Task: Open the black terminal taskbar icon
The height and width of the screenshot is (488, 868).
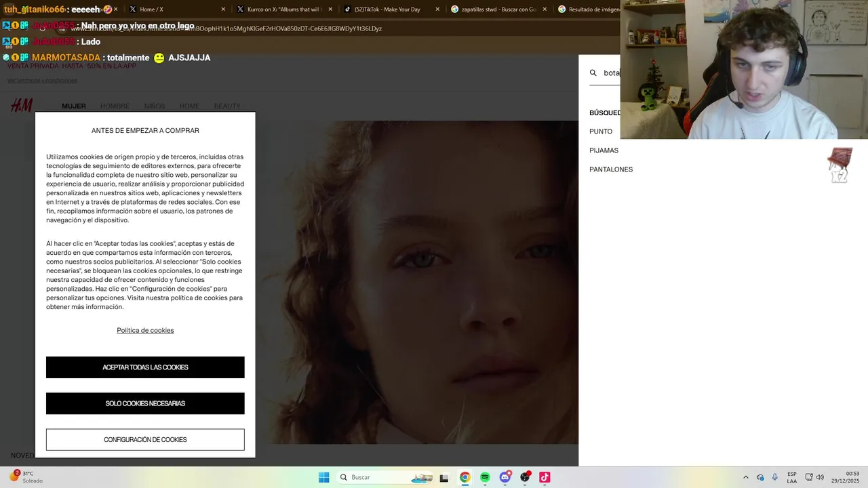Action: [x=444, y=478]
